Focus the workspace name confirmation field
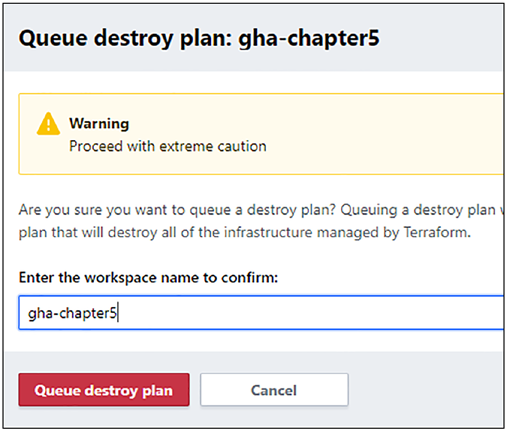The height and width of the screenshot is (431, 507). [x=261, y=313]
